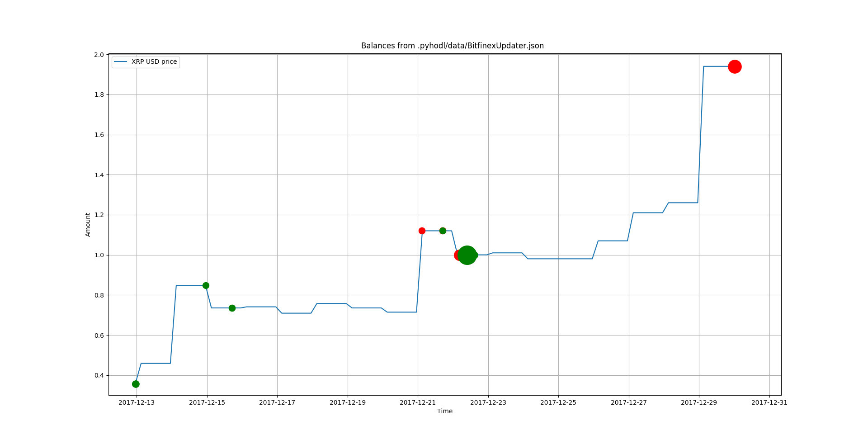Click the x-axis label 2017-12-29
This screenshot has height=444, width=868.
[699, 402]
